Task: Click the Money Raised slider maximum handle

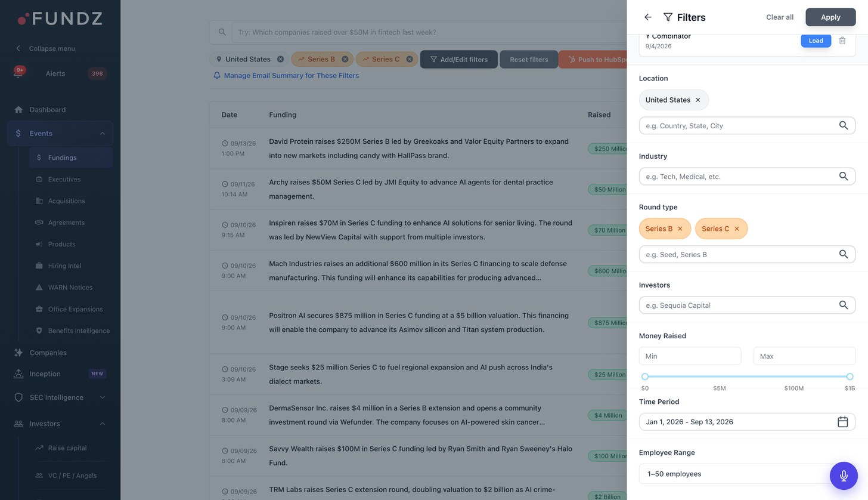Action: tap(850, 376)
